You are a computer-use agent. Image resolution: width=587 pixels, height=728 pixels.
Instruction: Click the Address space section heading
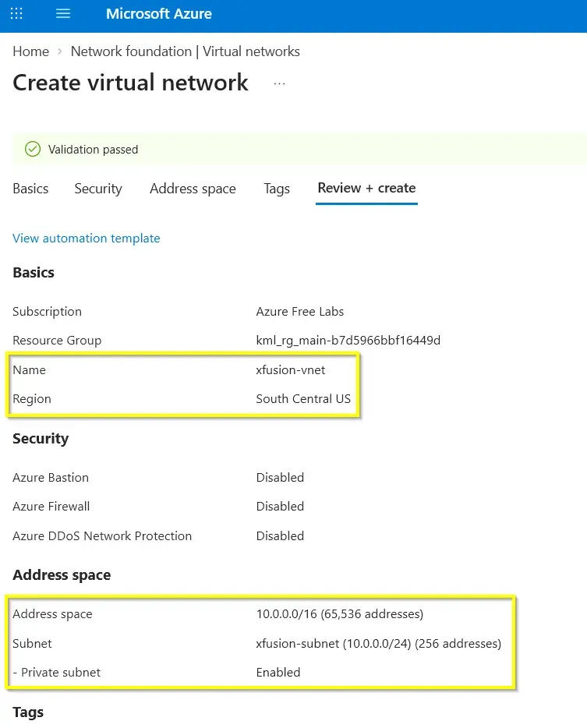click(62, 575)
